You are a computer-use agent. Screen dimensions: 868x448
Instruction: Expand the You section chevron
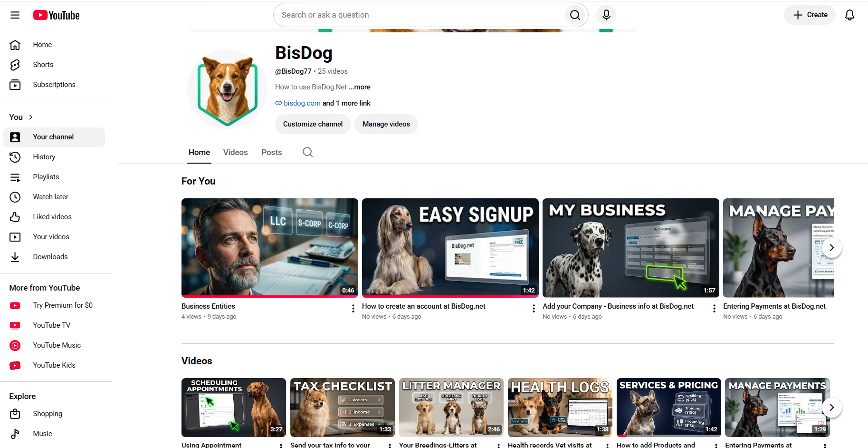click(x=31, y=117)
